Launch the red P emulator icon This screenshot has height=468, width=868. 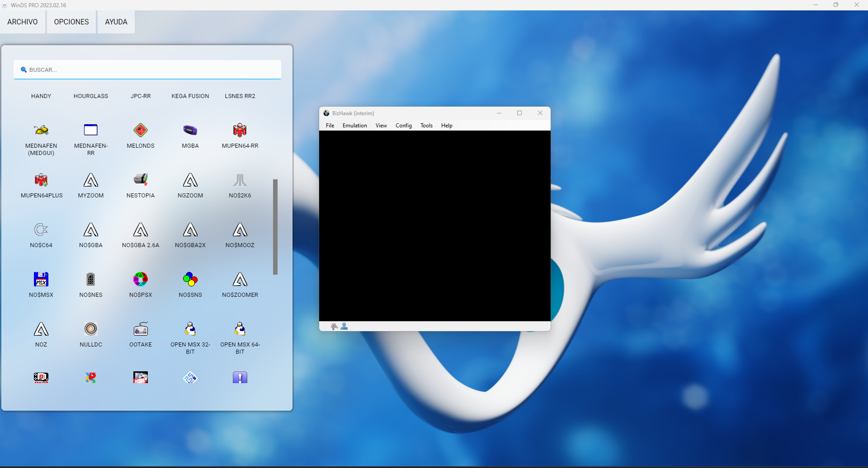[x=91, y=378]
